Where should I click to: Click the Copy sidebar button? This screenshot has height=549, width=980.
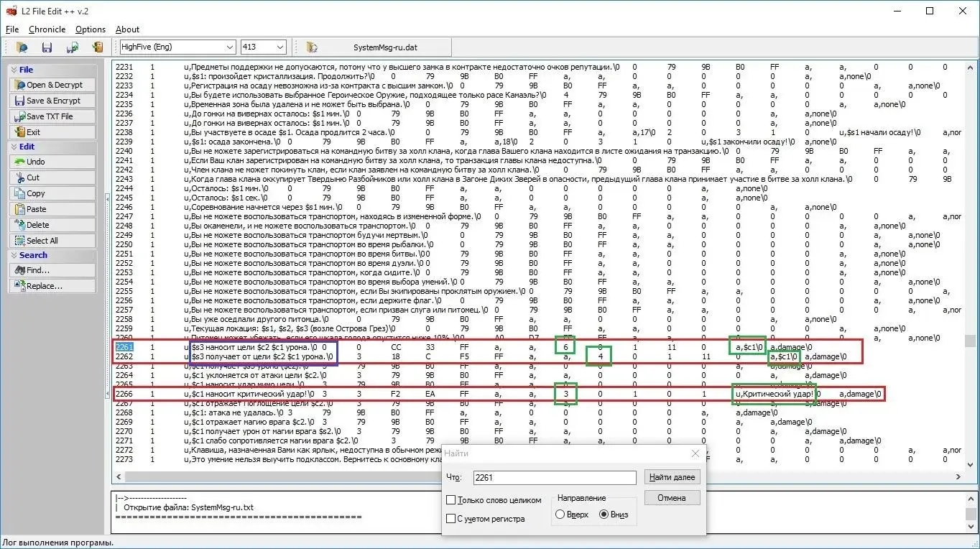pos(52,193)
